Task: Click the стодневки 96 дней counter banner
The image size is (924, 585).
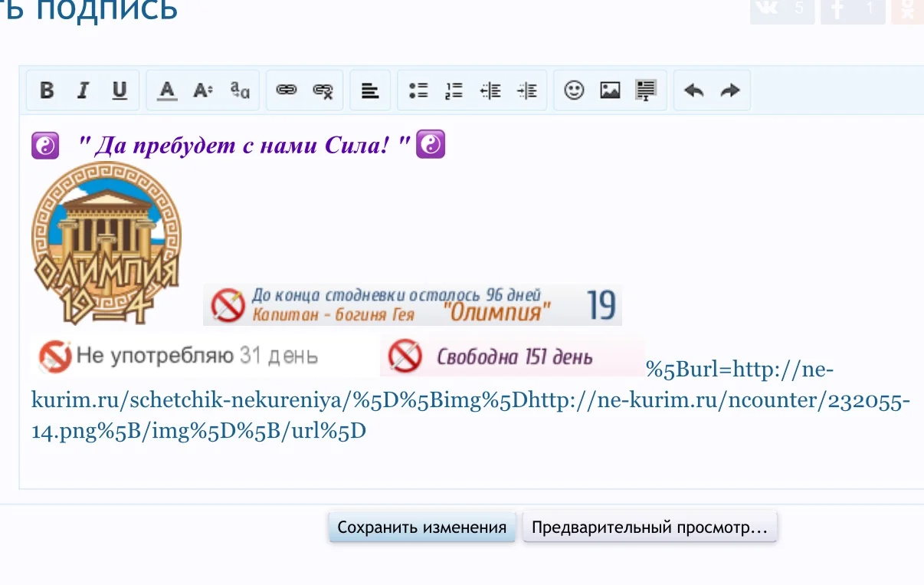Action: pyautogui.click(x=412, y=305)
